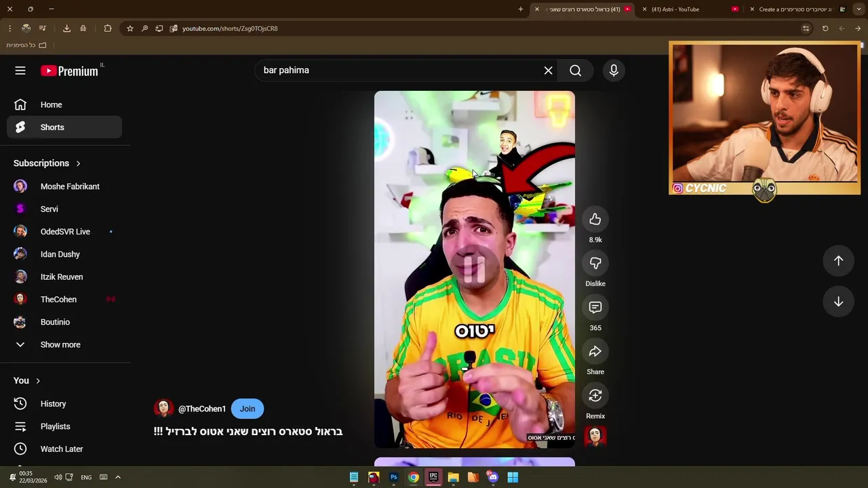Open a new browser tab
The image size is (868, 488).
pyautogui.click(x=521, y=9)
